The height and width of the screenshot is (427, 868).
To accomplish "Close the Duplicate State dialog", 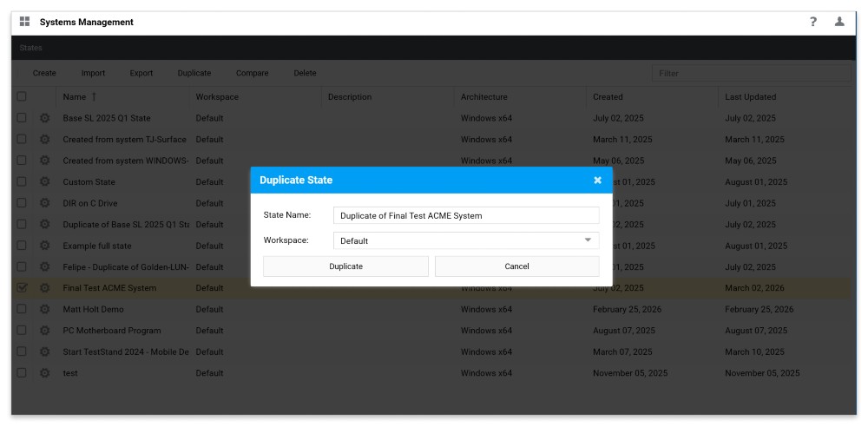I will [x=597, y=180].
